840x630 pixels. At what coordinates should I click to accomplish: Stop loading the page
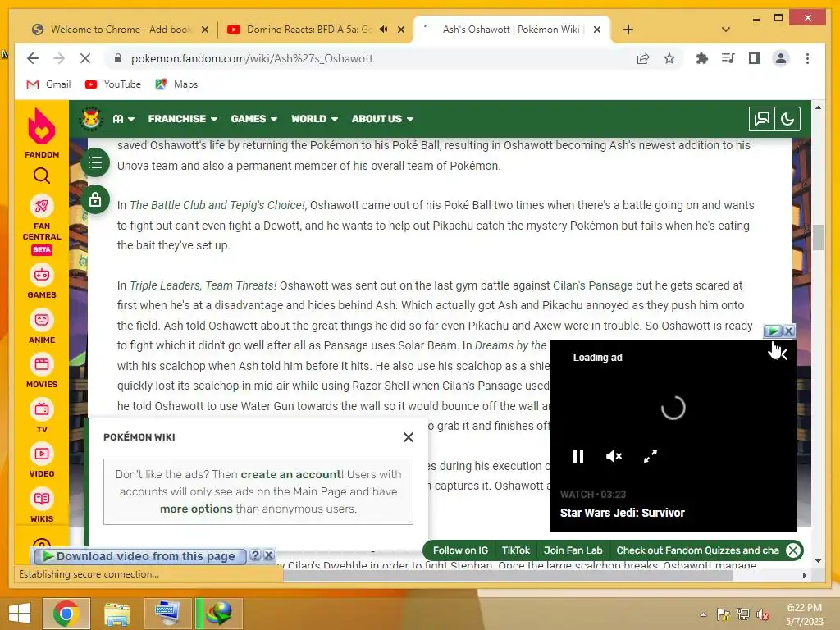coord(85,58)
